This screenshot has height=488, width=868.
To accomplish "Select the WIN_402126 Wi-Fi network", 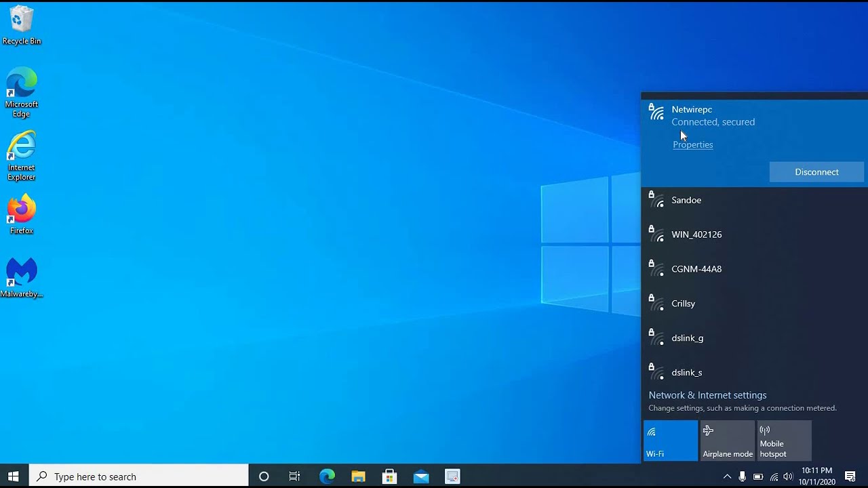I will (x=754, y=235).
